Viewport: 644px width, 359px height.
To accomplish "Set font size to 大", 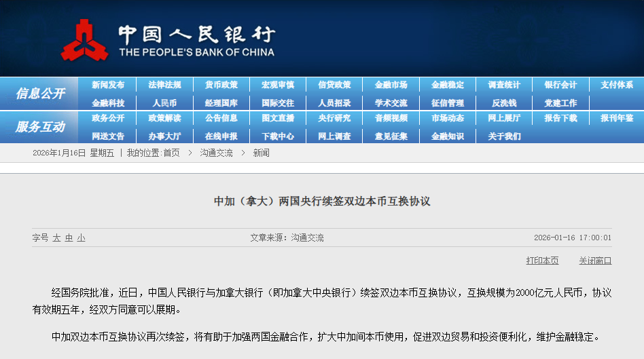I will [57, 238].
